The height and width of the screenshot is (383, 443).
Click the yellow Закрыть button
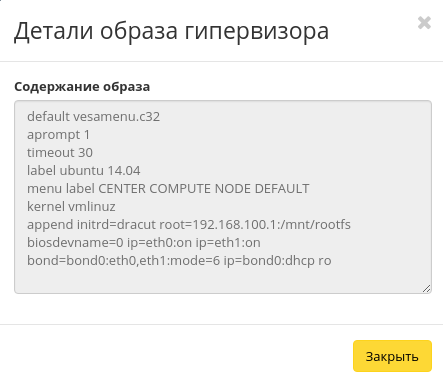[392, 356]
